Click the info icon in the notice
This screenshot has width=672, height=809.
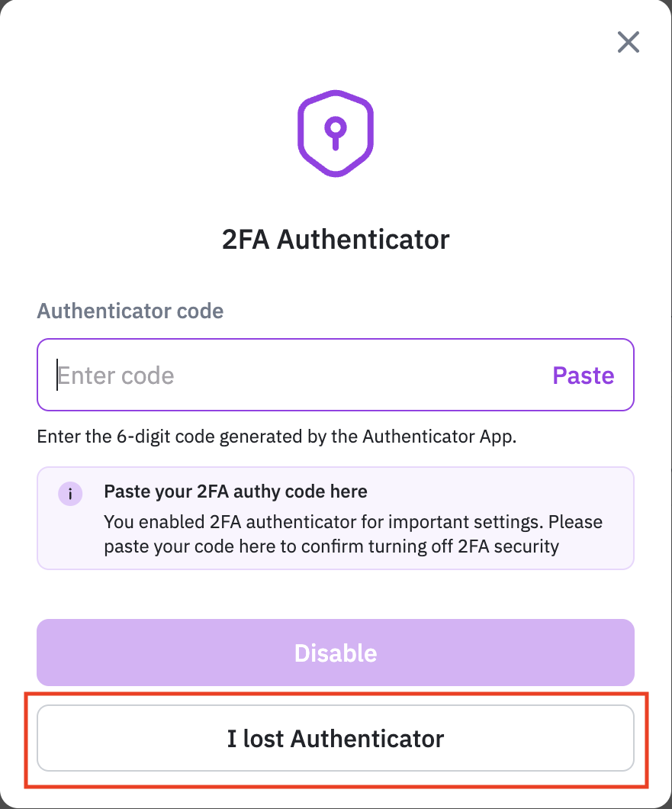[x=70, y=492]
